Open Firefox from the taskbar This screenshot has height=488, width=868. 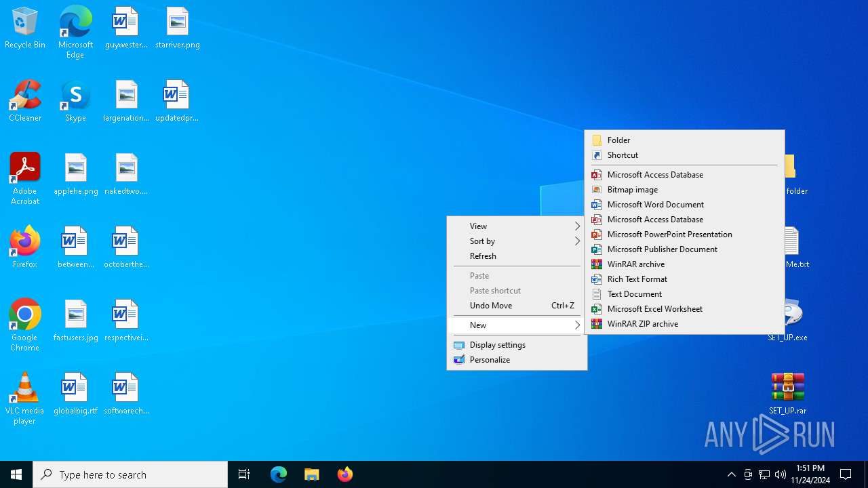click(x=344, y=474)
